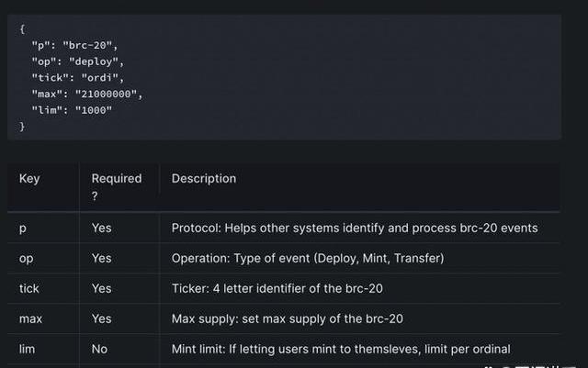This screenshot has width=588, height=368.
Task: Click the Description column header
Action: coord(204,179)
